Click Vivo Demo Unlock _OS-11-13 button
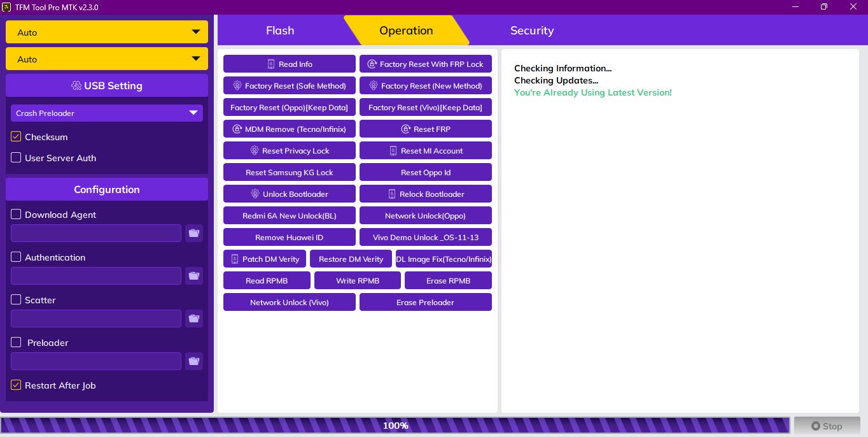Screen dimensions: 868x437 point(426,238)
